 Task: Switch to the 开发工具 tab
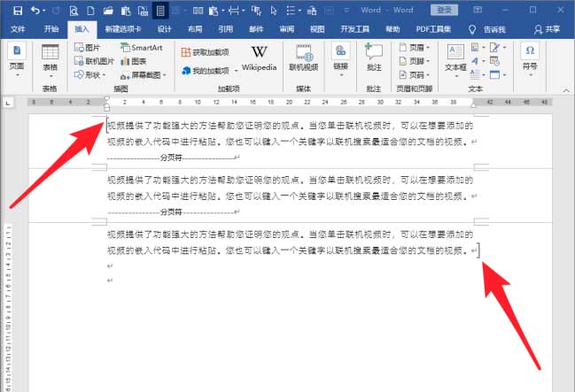pos(354,29)
